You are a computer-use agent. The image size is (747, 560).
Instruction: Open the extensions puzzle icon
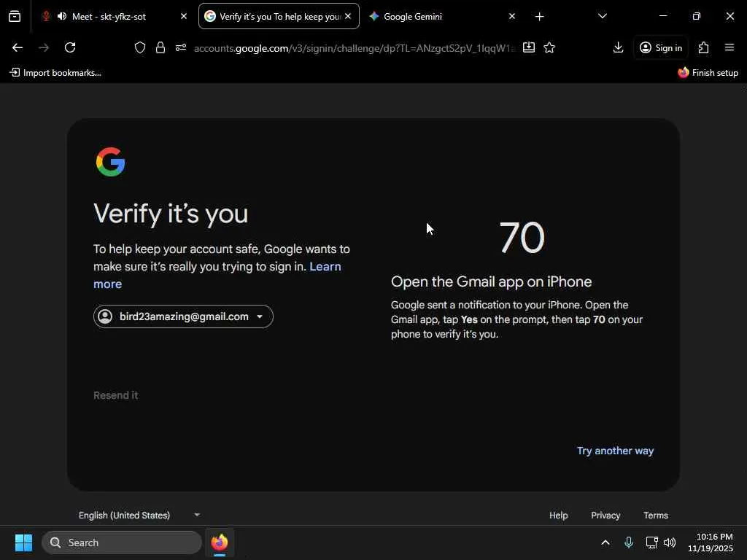click(x=703, y=47)
